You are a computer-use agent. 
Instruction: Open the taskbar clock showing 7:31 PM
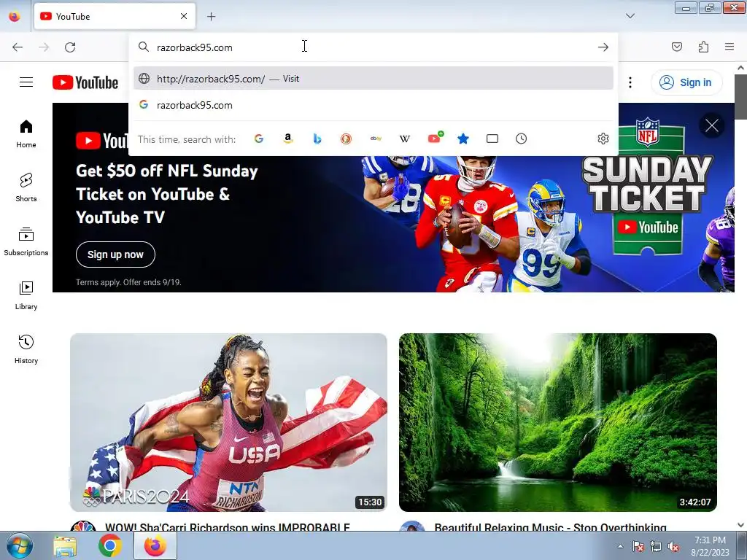coord(710,546)
